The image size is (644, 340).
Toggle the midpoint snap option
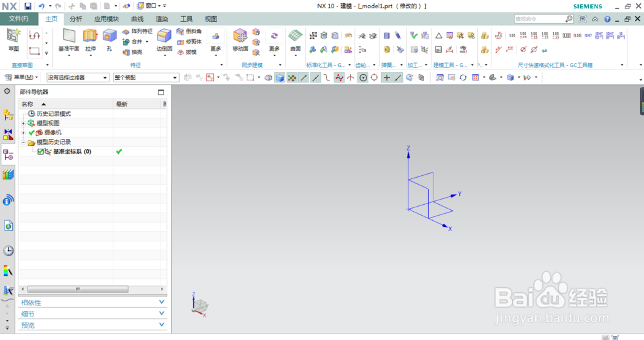pyautogui.click(x=316, y=78)
